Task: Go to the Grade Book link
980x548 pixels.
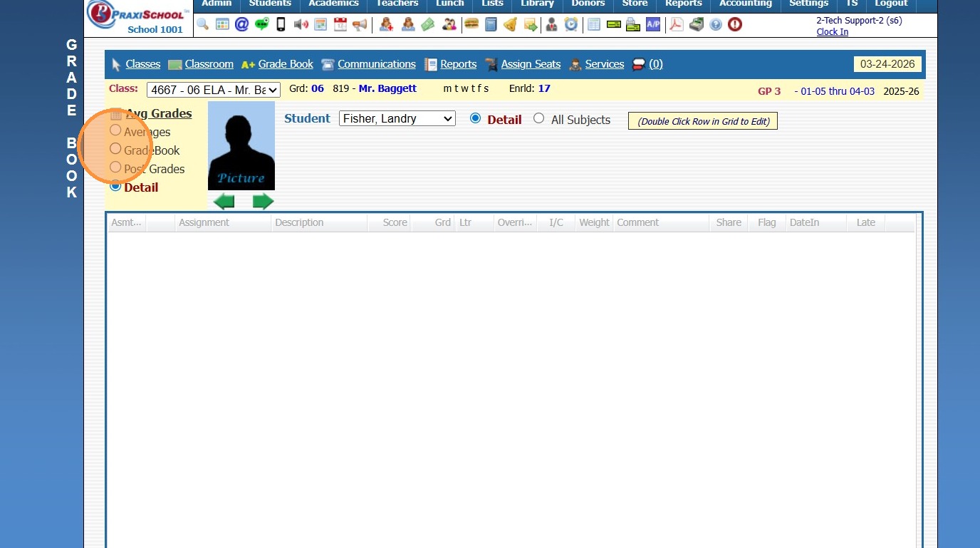Action: point(286,64)
